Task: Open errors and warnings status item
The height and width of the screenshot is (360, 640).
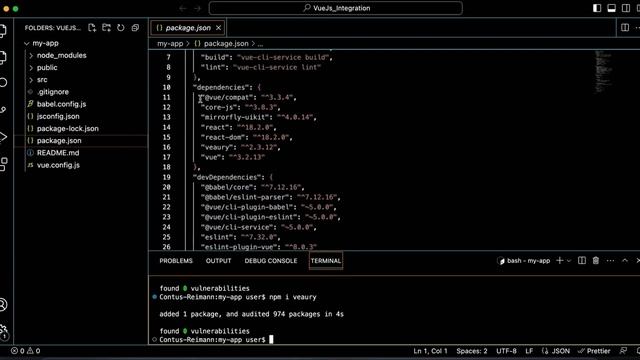Action: click(25, 351)
